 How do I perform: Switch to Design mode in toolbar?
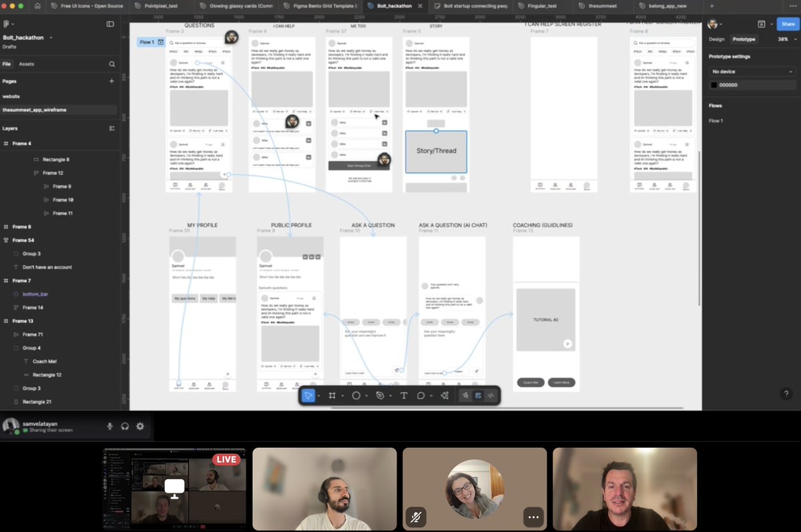point(478,396)
